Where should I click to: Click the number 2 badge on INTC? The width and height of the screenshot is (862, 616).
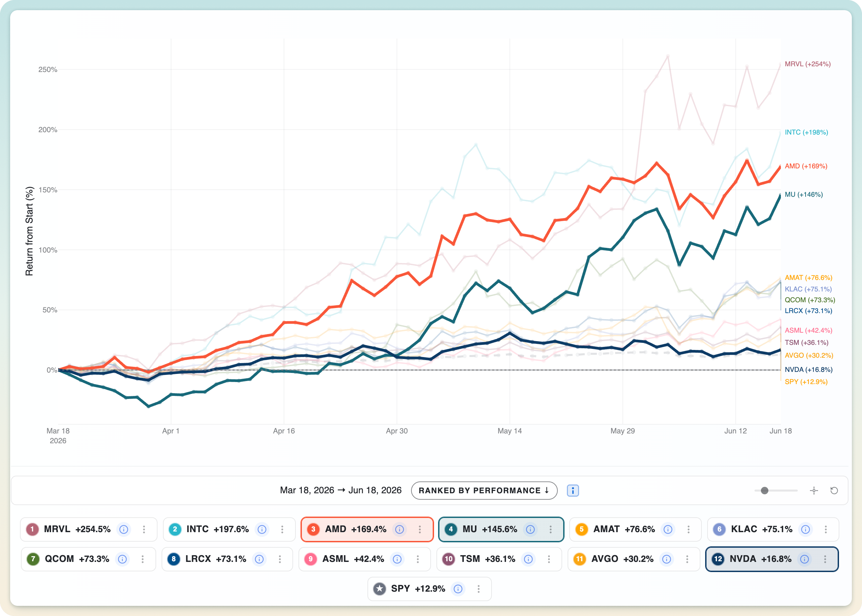tap(175, 529)
